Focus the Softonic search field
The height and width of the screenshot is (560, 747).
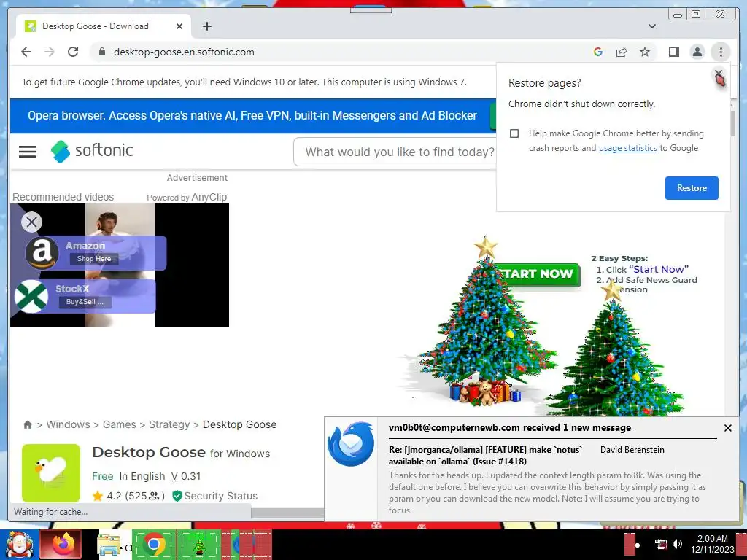[395, 152]
